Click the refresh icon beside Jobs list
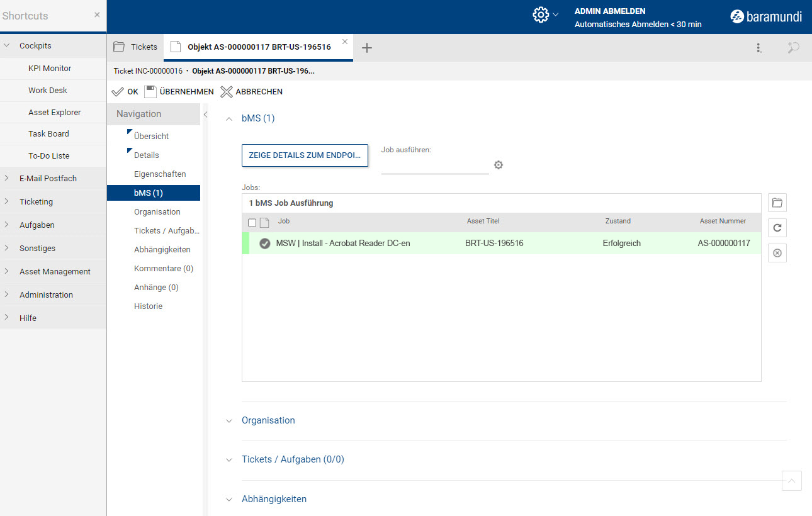The width and height of the screenshot is (812, 516). coord(777,228)
